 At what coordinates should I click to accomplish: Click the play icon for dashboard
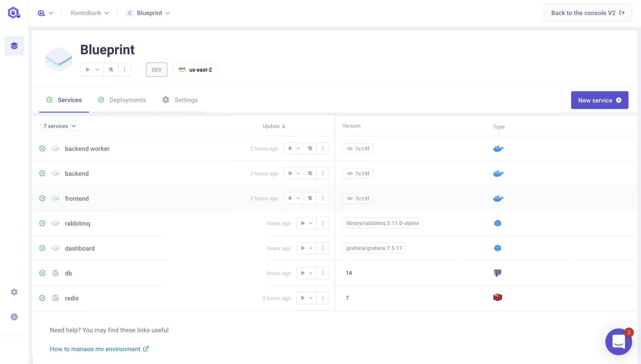pyautogui.click(x=303, y=248)
